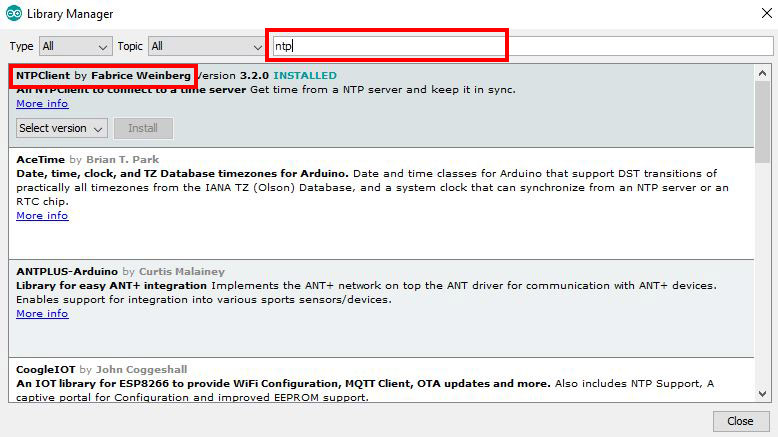This screenshot has width=778, height=437.
Task: Click the Version 3.2.0 text
Action: [x=233, y=75]
